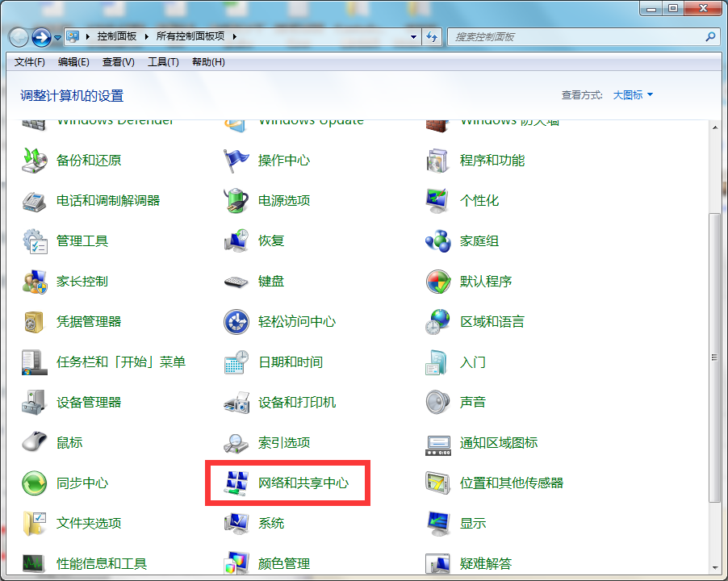This screenshot has height=581, width=728.
Task: Click the back navigation arrow button
Action: 19,38
